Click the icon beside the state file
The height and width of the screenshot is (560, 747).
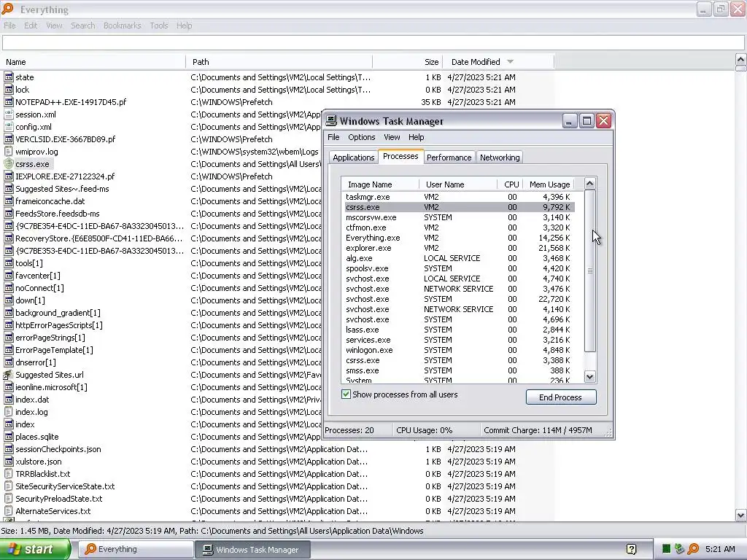(9, 77)
